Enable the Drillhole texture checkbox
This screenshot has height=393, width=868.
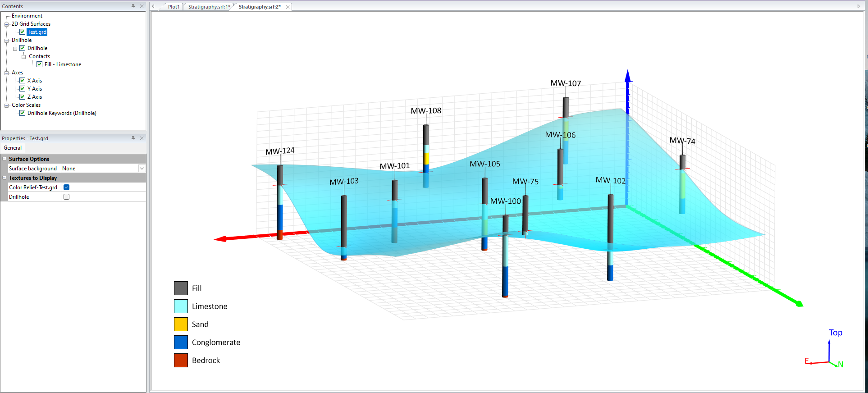[67, 197]
